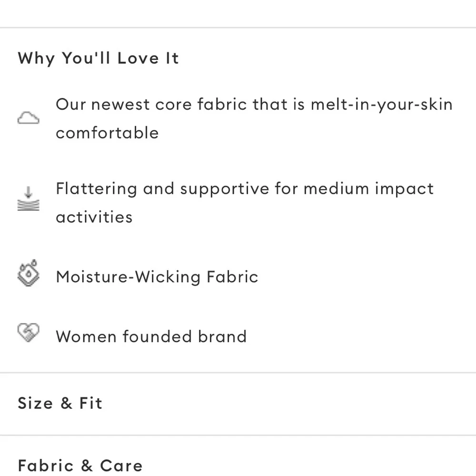The height and width of the screenshot is (476, 476).
Task: Click the word comfortable
Action: 107,133
